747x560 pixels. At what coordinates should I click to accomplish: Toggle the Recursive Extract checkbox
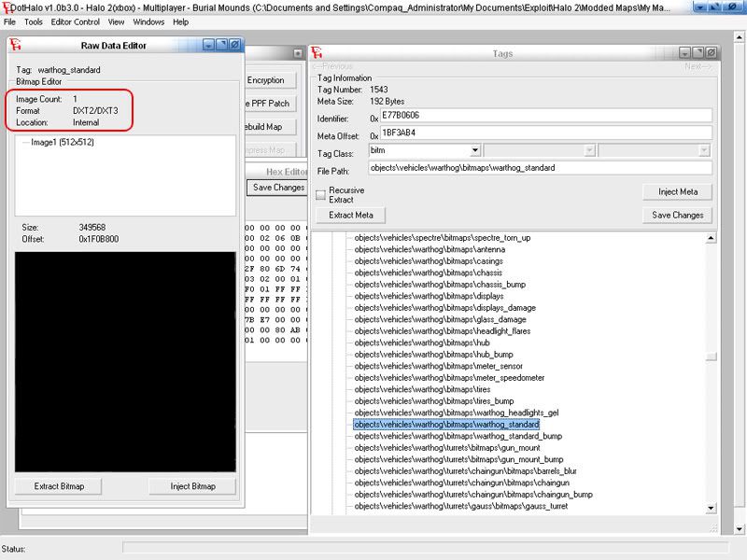tap(320, 195)
